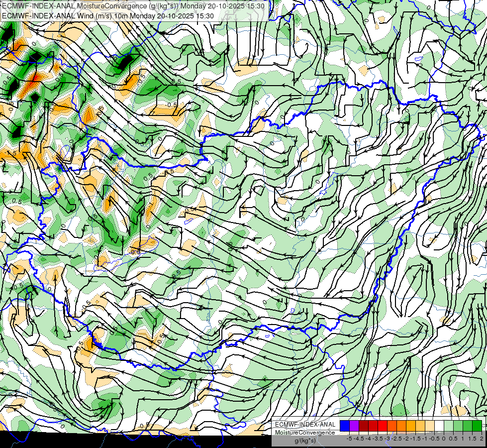Choose the bright red swatch -3.5 to -3
The height and width of the screenshot is (448, 487).
click(383, 426)
